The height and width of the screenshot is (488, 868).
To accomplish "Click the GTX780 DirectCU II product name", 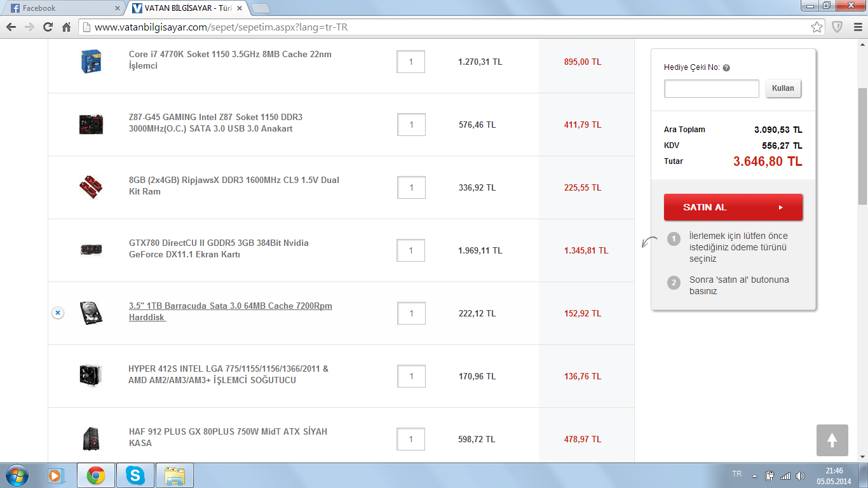I will pyautogui.click(x=219, y=248).
